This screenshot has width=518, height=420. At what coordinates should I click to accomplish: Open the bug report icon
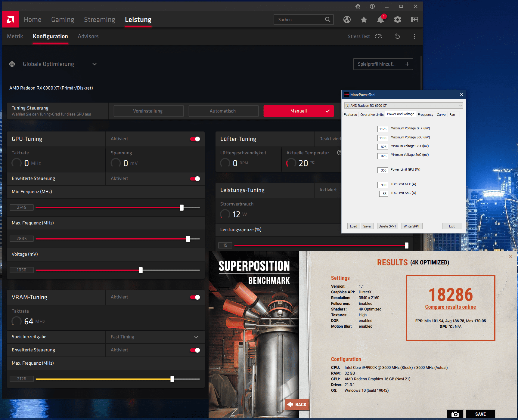tap(358, 6)
